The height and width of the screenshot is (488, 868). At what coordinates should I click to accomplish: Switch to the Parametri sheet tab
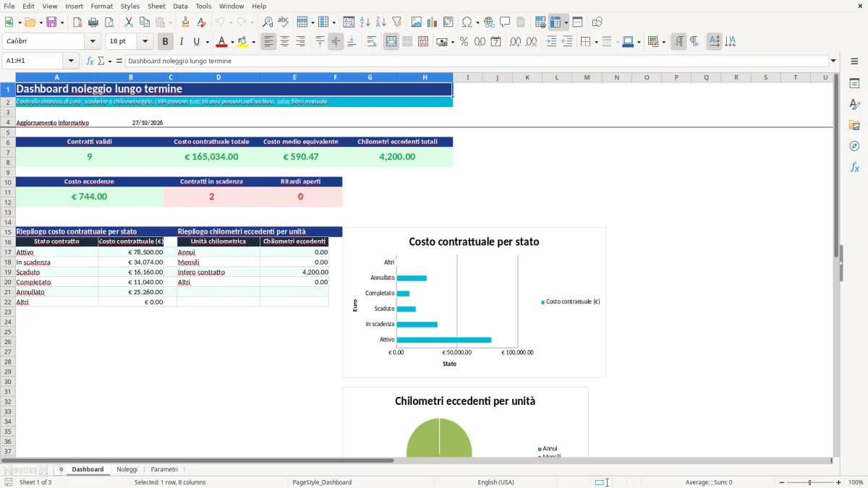164,469
